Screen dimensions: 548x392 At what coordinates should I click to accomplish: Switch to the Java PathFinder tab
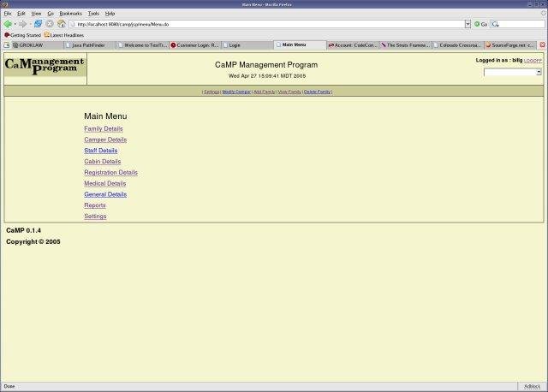pyautogui.click(x=90, y=45)
